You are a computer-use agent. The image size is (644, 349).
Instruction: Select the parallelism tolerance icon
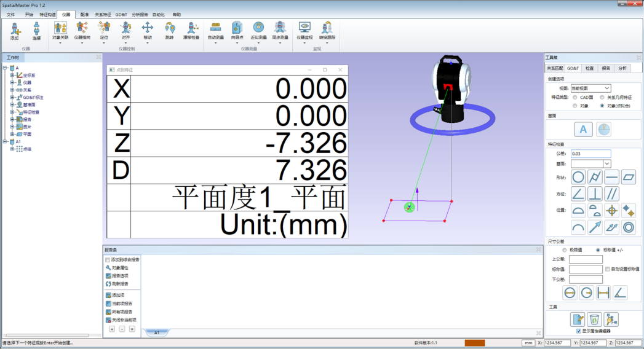pos(611,194)
